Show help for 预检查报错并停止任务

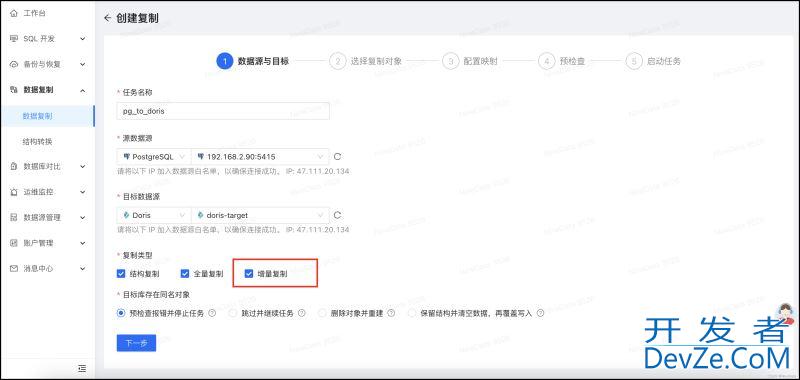tap(212, 313)
